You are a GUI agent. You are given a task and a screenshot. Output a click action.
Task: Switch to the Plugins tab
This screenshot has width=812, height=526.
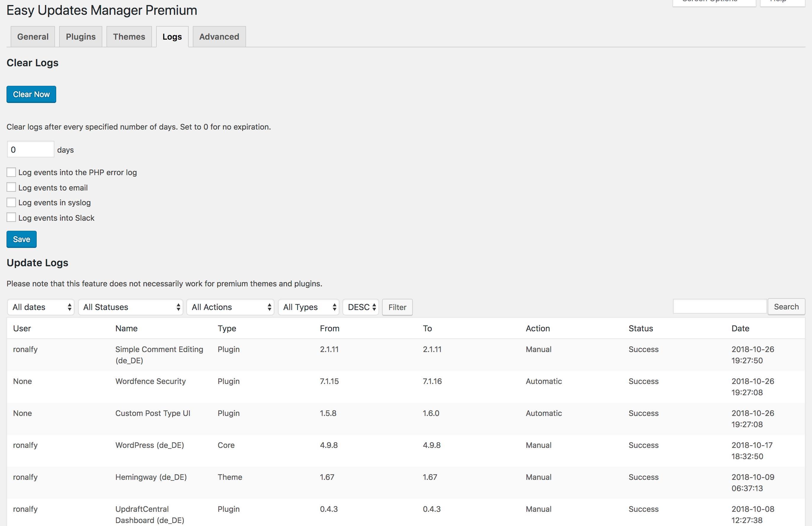pos(80,36)
